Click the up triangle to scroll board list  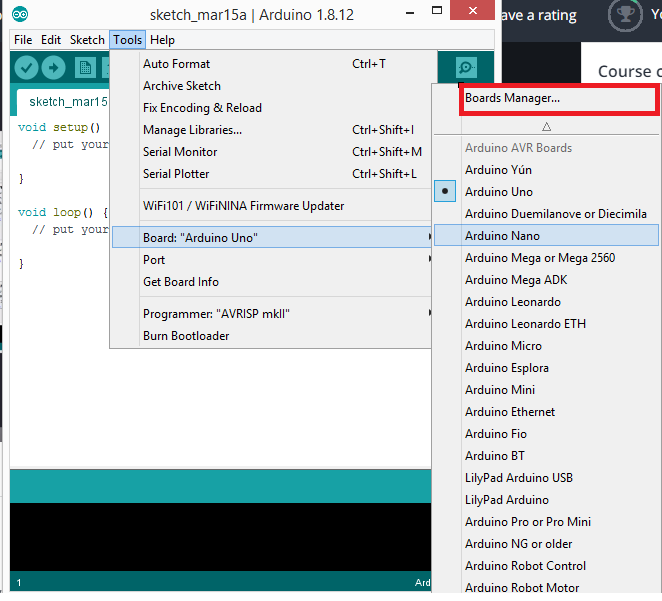click(546, 126)
